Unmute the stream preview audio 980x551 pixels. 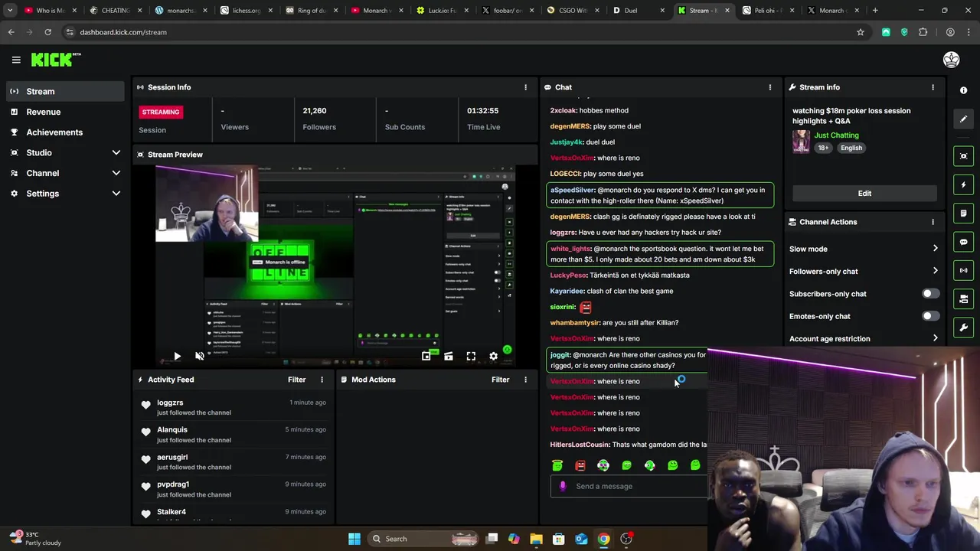pyautogui.click(x=200, y=356)
